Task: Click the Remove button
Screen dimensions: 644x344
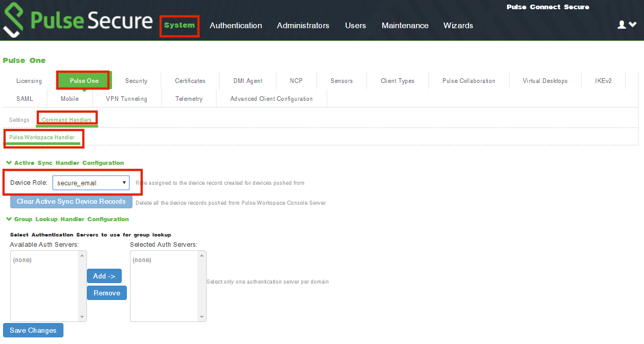Action: [x=107, y=293]
